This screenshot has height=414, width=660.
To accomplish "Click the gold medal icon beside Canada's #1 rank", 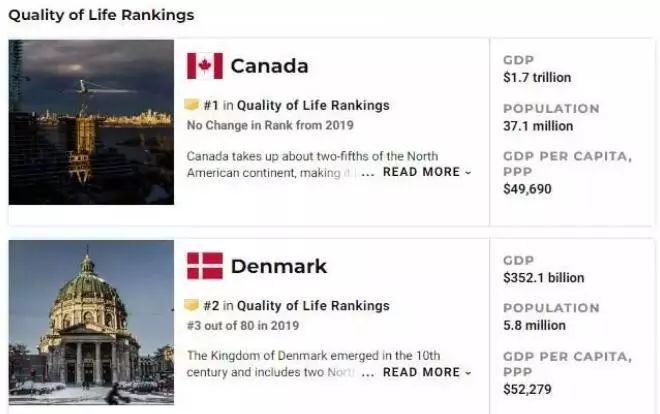I will [x=192, y=105].
